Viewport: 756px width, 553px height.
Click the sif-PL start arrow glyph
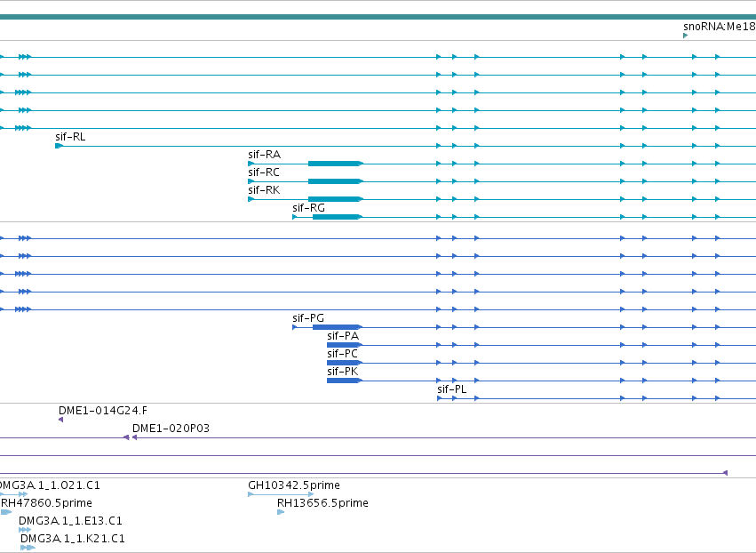(x=439, y=398)
